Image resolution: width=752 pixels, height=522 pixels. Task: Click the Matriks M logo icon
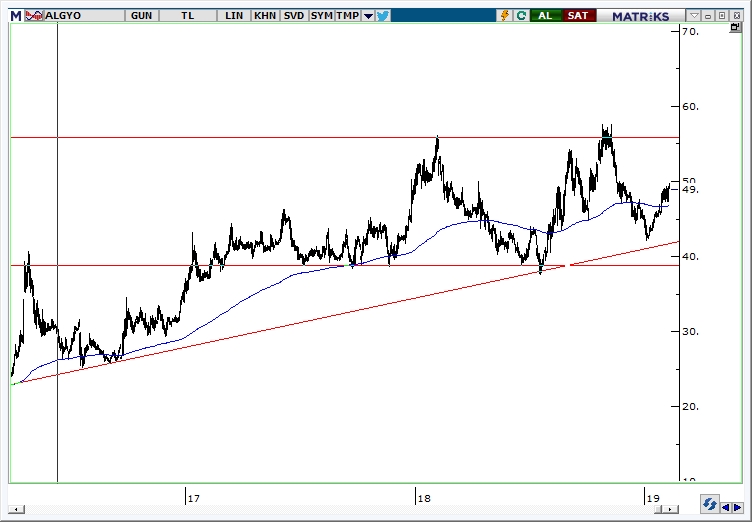pos(16,16)
